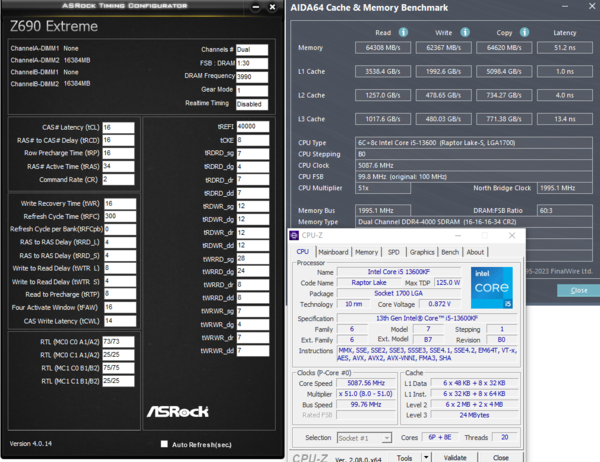The width and height of the screenshot is (600, 462).
Task: Switch to the Graphics tab in CPU-Z
Action: (422, 252)
